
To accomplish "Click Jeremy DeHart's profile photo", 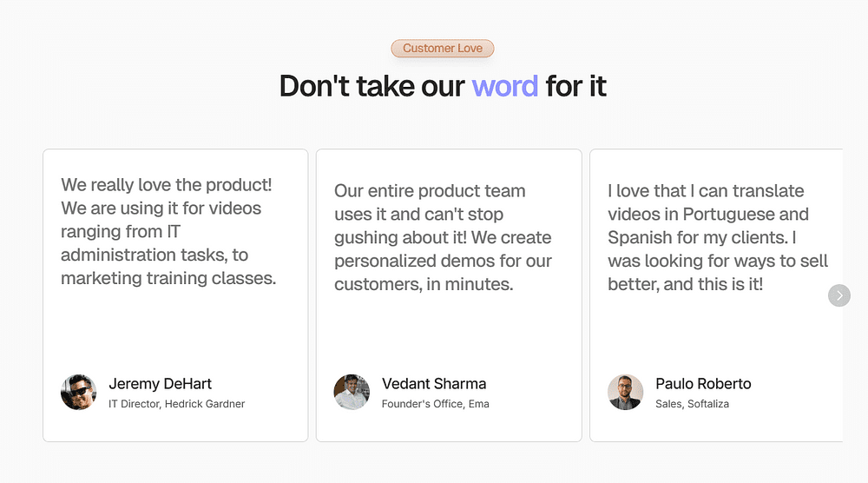I will coord(79,392).
